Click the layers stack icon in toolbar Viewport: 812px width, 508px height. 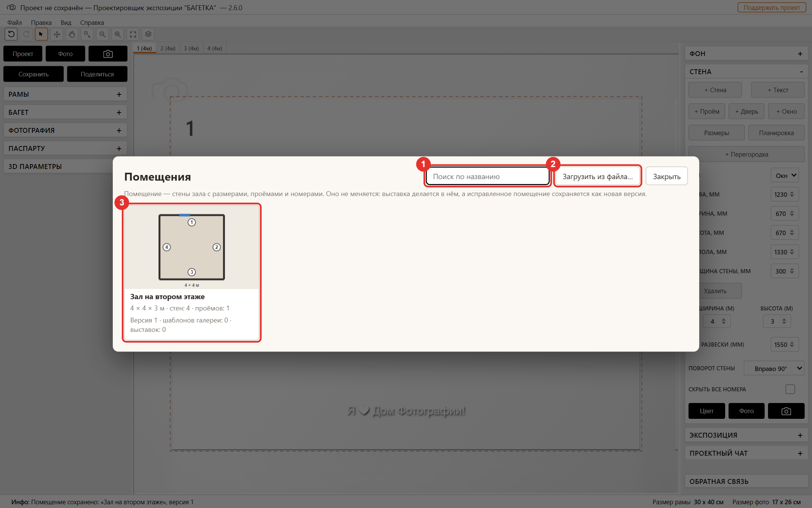[148, 34]
